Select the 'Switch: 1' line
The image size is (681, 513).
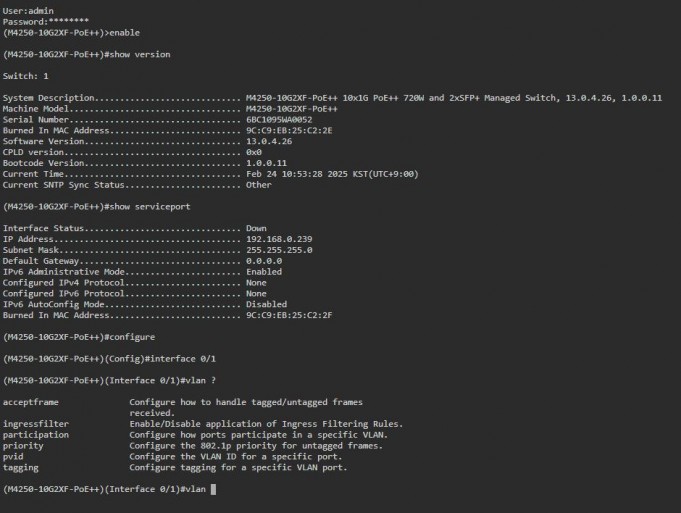(26, 76)
